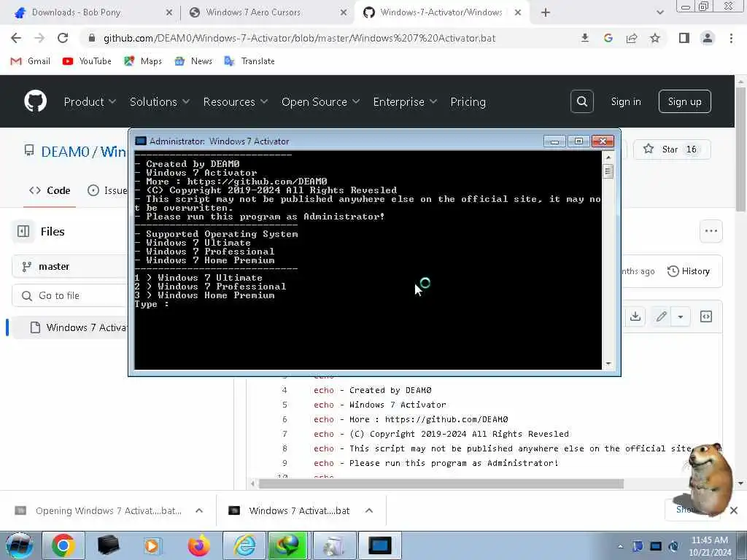
Task: Open the tab search chevron in Chrome
Action: 659,12
